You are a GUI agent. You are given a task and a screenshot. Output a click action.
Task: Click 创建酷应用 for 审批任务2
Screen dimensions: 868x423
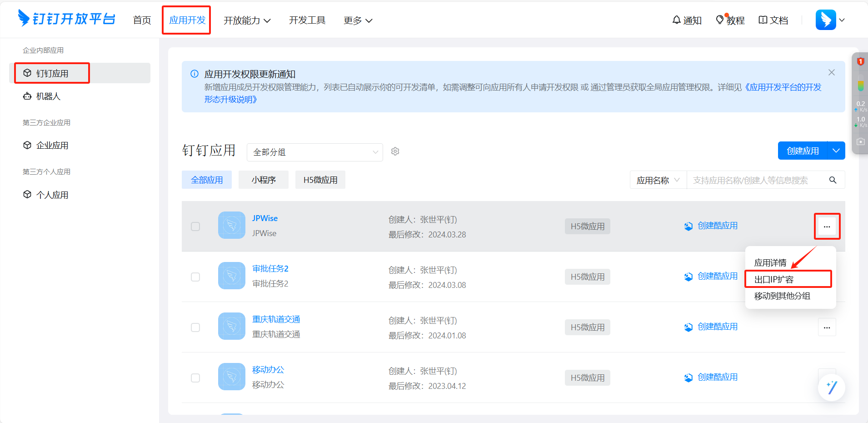point(711,276)
